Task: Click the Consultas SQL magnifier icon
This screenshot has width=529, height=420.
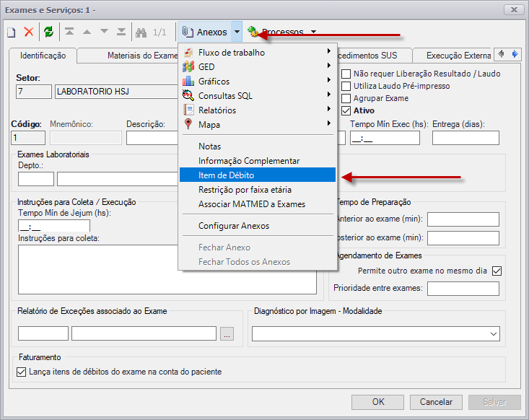Action: tap(188, 95)
